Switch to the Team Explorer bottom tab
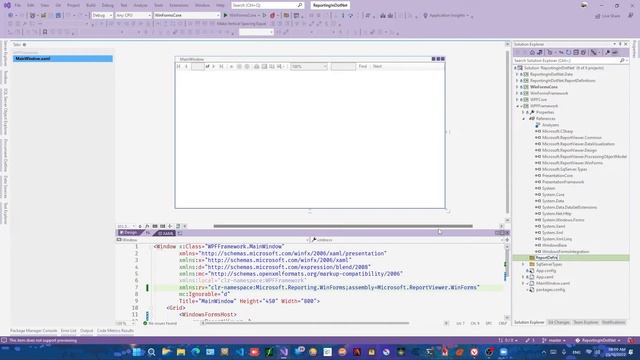The height and width of the screenshot is (360, 640). coord(586,322)
